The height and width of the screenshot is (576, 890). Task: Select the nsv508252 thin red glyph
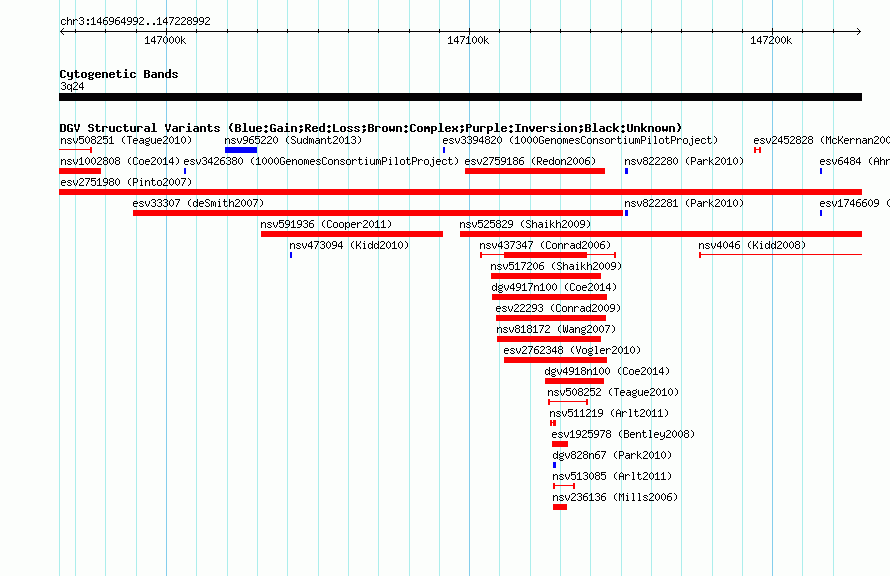568,402
